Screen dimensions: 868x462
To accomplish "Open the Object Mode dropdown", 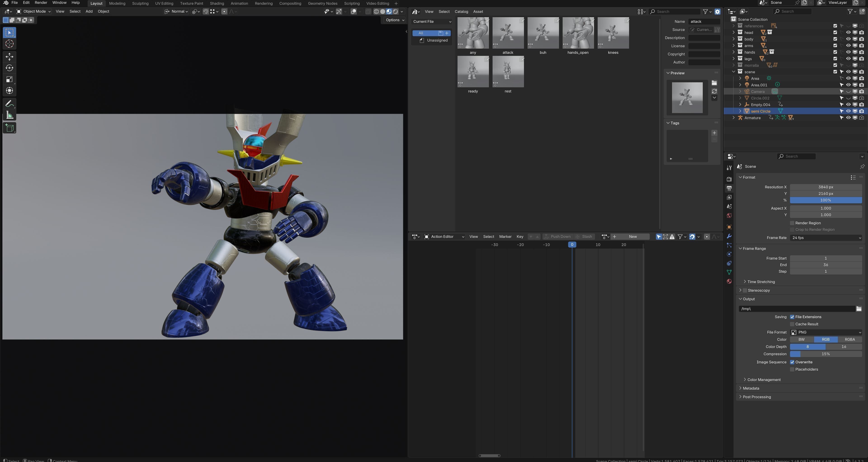I will click(34, 12).
